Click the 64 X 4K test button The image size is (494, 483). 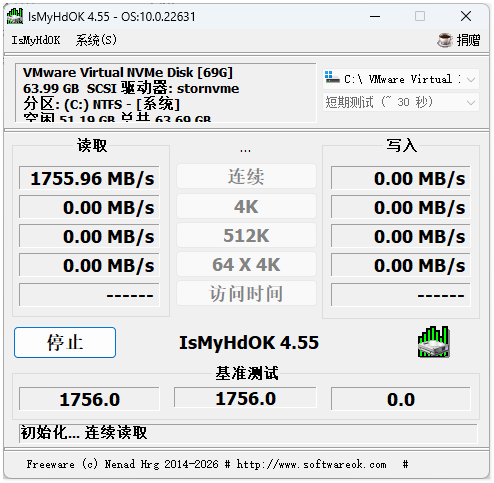click(246, 264)
